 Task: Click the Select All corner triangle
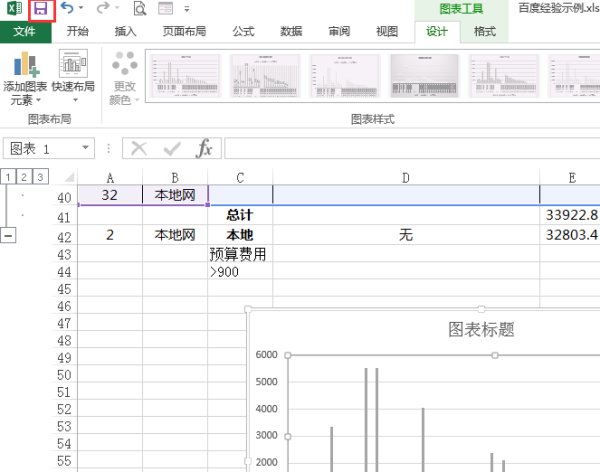pos(69,177)
